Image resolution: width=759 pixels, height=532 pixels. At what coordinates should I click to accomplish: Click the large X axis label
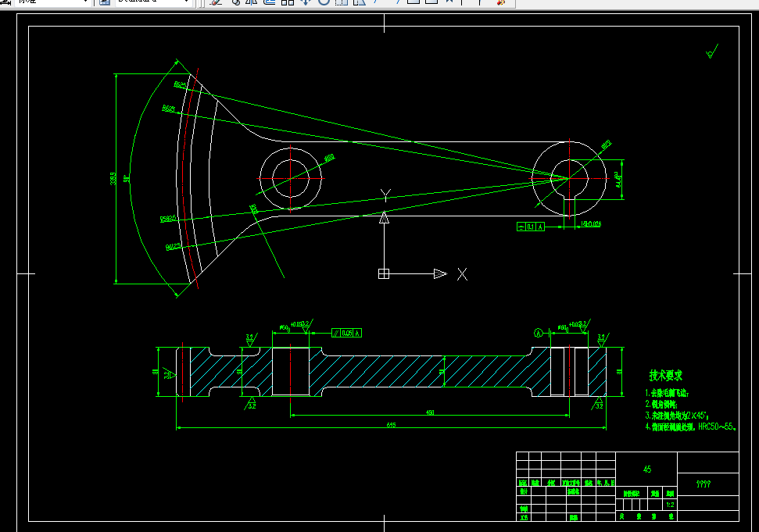[462, 274]
